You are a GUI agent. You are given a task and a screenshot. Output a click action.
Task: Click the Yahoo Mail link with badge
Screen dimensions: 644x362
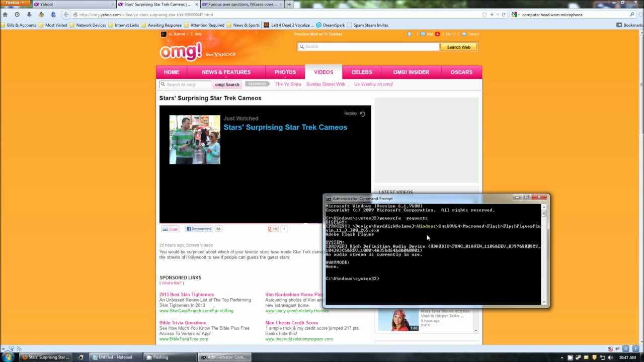[430, 34]
